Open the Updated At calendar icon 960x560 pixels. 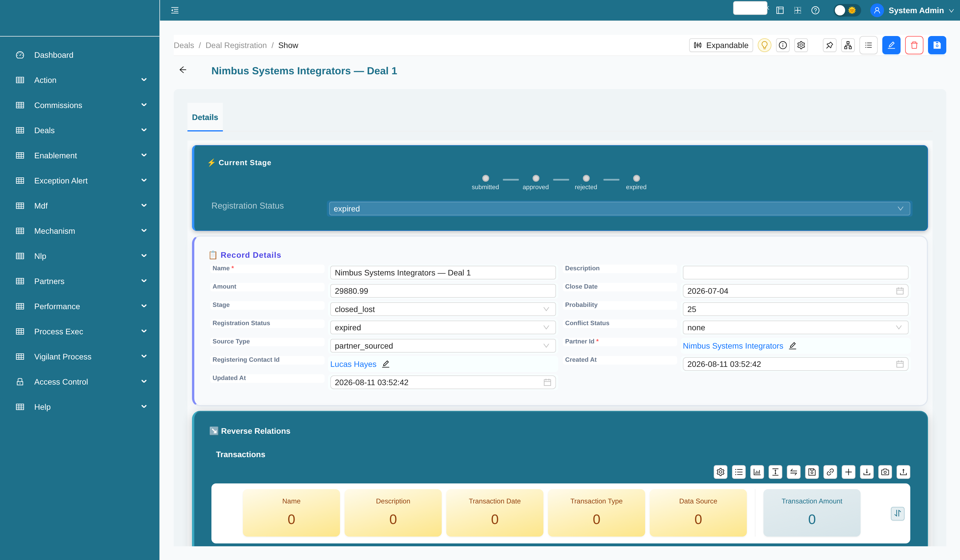(x=547, y=383)
